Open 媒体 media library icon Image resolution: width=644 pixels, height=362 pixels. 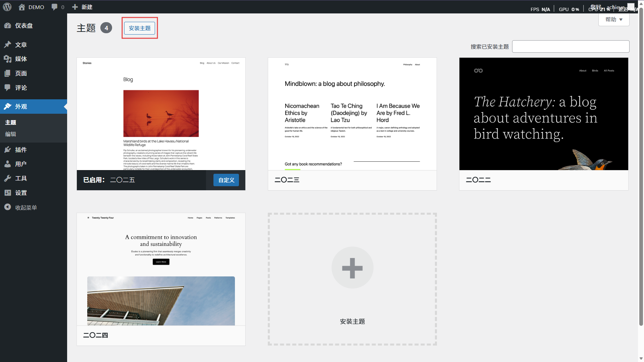8,59
